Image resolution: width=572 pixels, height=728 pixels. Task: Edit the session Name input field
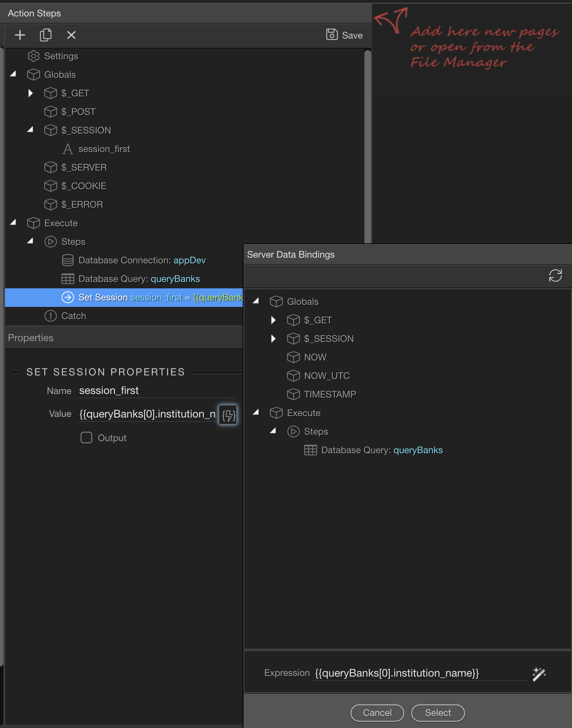(x=157, y=390)
